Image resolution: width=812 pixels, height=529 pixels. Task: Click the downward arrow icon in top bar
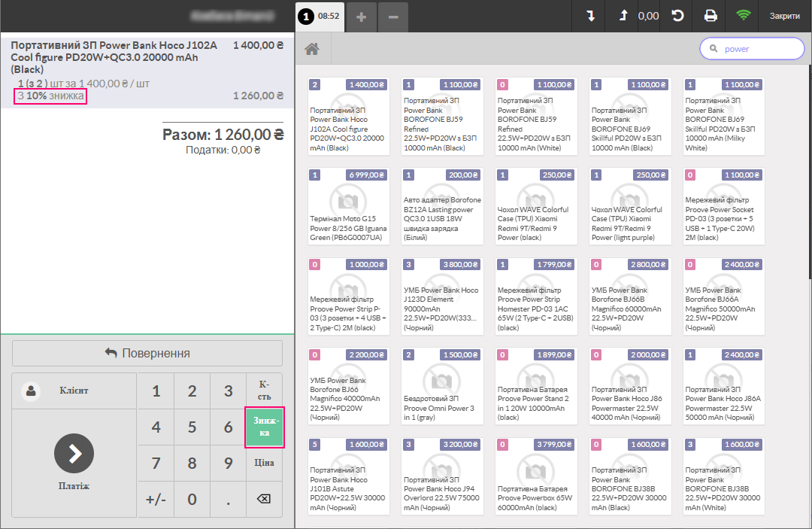[591, 16]
